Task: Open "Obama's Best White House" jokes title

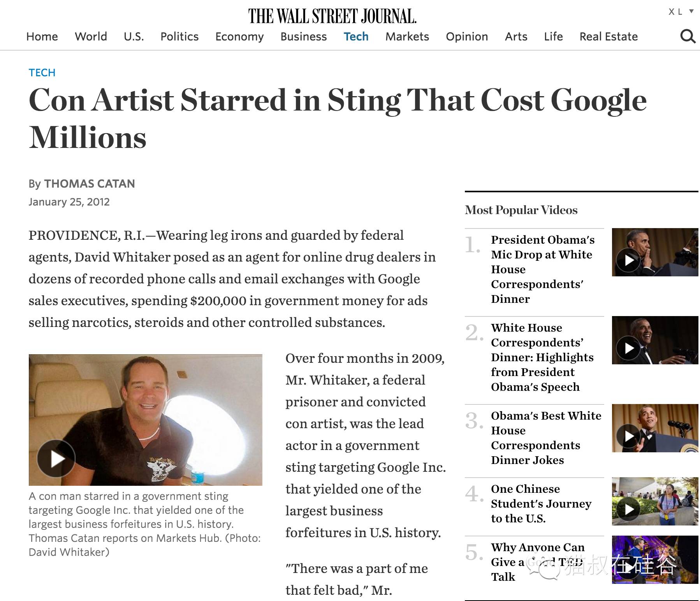Action: coord(546,438)
